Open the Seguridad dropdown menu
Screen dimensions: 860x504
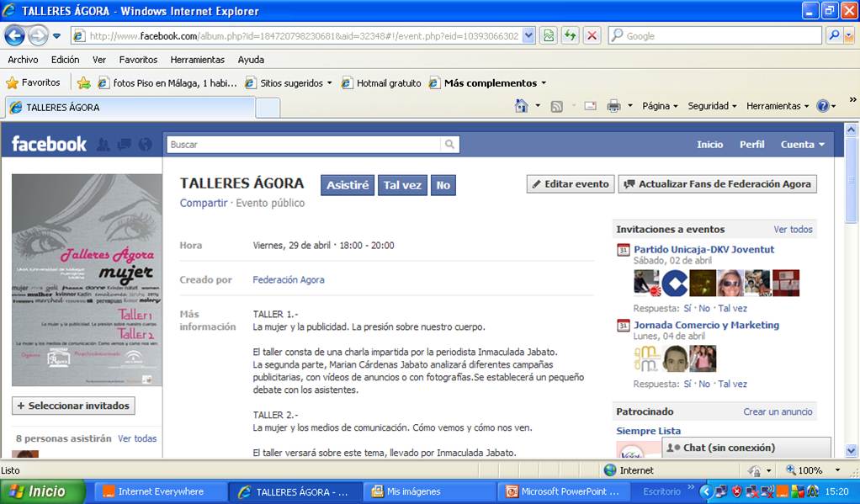pyautogui.click(x=712, y=106)
